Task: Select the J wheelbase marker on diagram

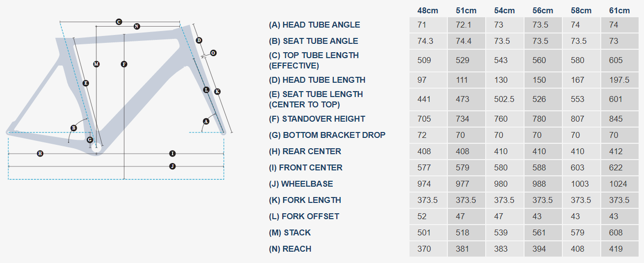Action: 172,166
